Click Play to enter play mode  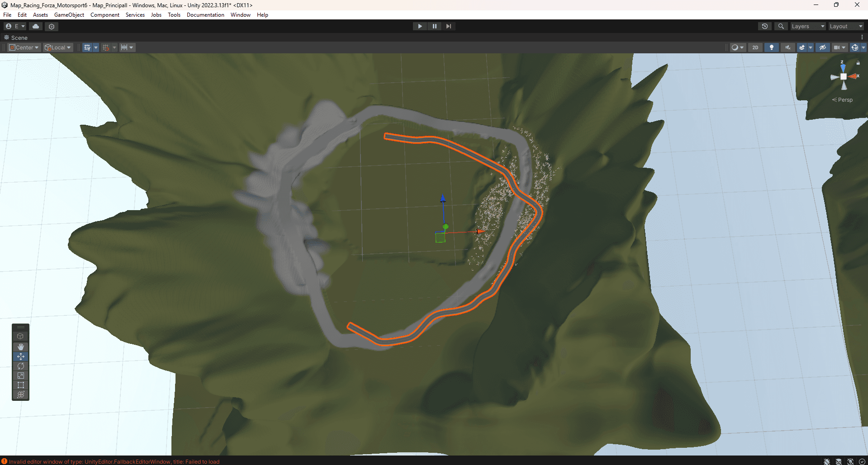coord(420,26)
